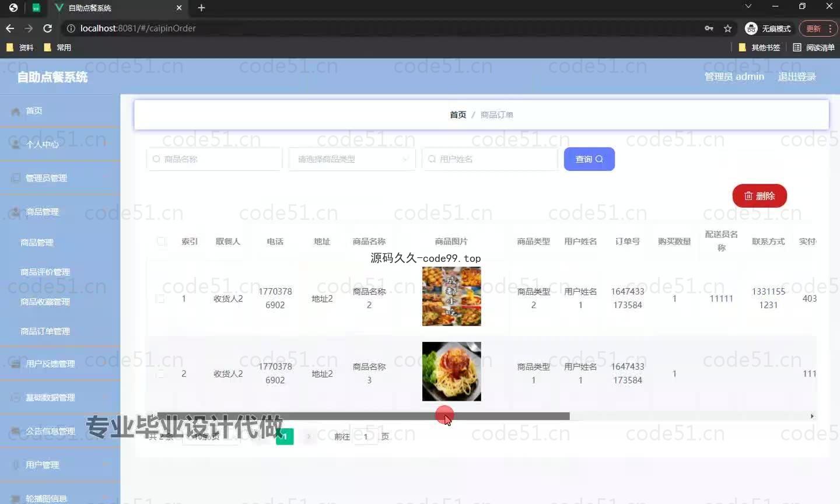Screen dimensions: 840x504
Task: Close the 自助点餐系统 tab
Action: 179,8
